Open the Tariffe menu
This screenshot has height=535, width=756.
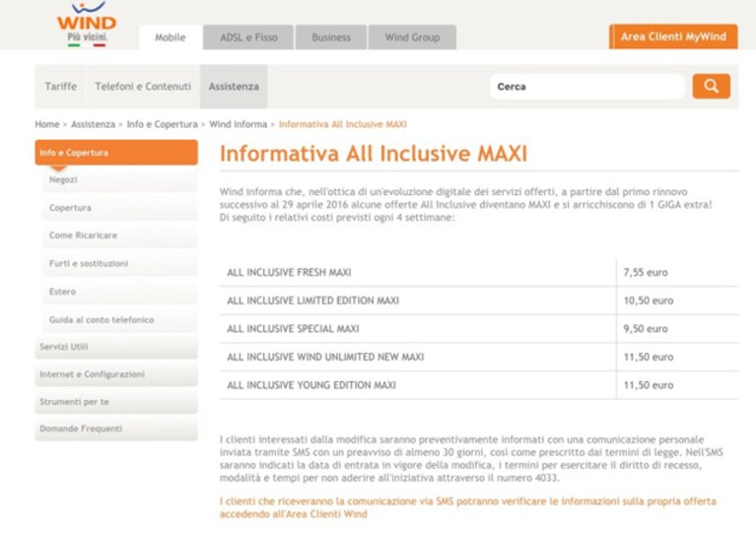(61, 87)
